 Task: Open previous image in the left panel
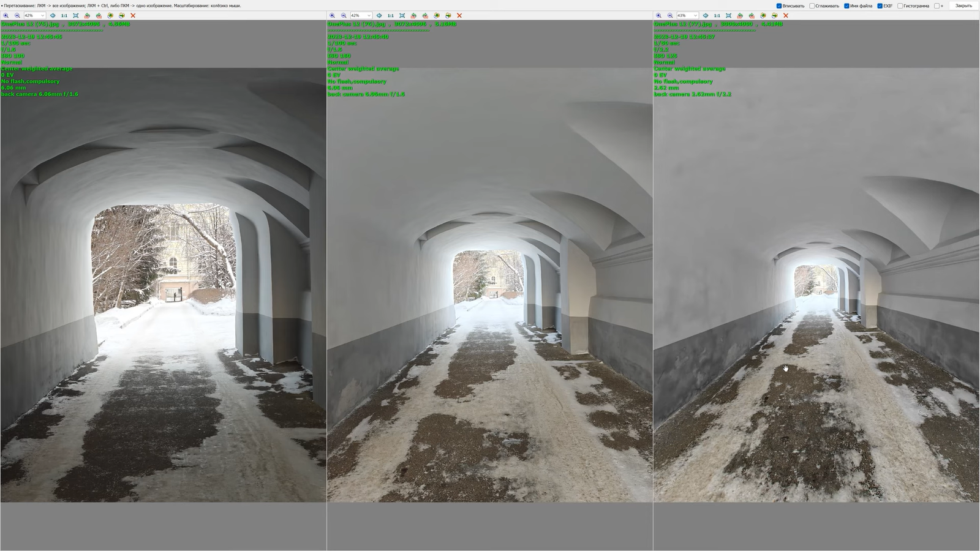[x=110, y=15]
